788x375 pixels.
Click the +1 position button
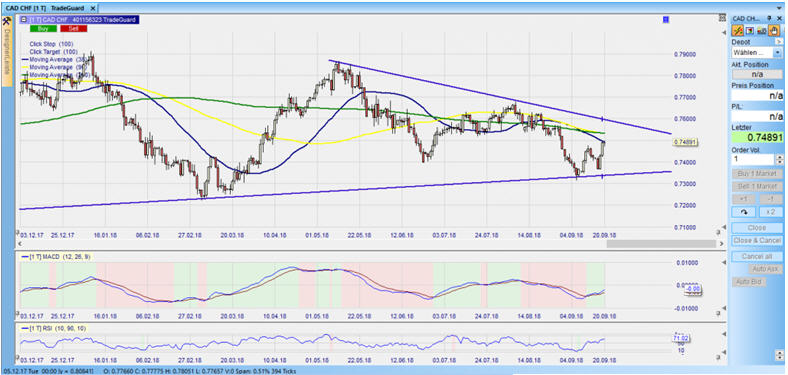point(744,199)
